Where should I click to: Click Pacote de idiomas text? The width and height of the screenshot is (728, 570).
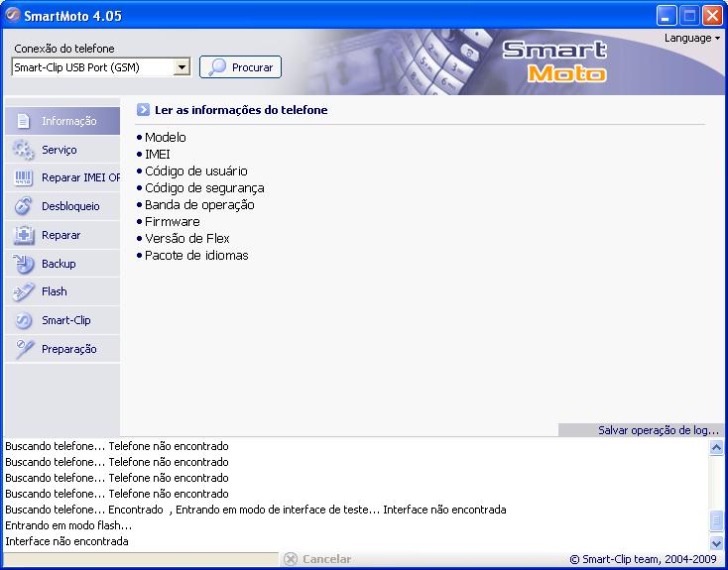[x=196, y=256]
